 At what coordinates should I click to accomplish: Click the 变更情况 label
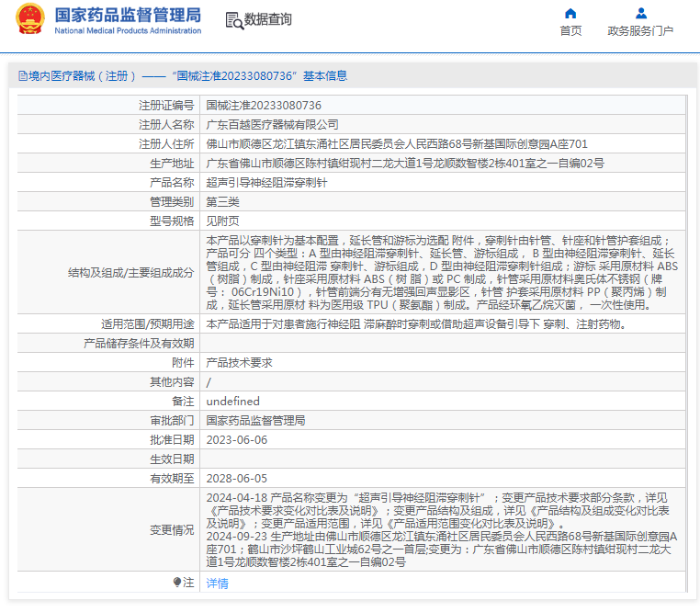(x=172, y=530)
